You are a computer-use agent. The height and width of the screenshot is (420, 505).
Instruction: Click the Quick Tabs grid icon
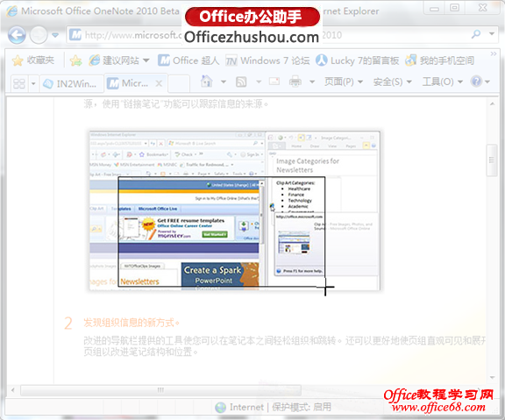[19, 84]
